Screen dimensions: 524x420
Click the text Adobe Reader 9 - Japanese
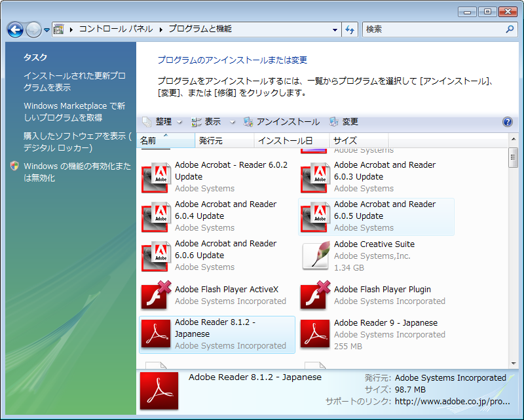tap(386, 322)
